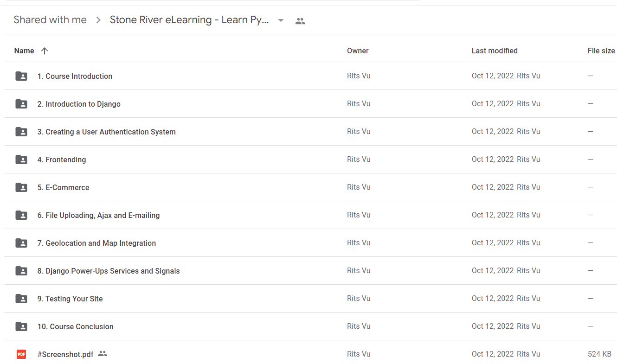Click the breadcrumb chevron after Shared with me
The image size is (617, 364).
tap(98, 20)
